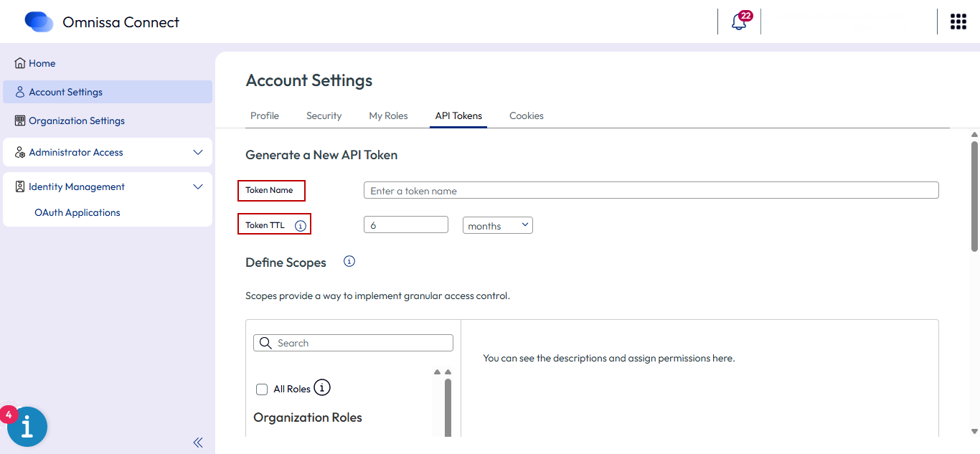
Task: Expand the Administrator Access section
Action: (x=198, y=153)
